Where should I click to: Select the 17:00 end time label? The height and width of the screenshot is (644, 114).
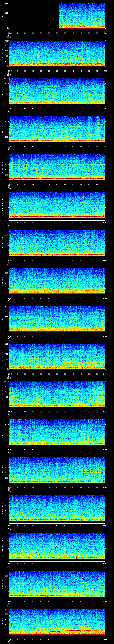tap(105, 487)
